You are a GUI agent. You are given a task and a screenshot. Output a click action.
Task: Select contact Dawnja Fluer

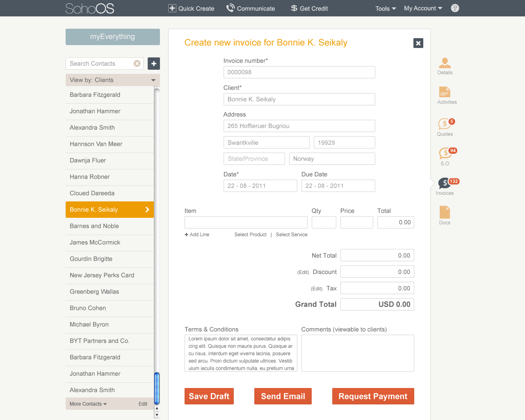click(x=110, y=160)
